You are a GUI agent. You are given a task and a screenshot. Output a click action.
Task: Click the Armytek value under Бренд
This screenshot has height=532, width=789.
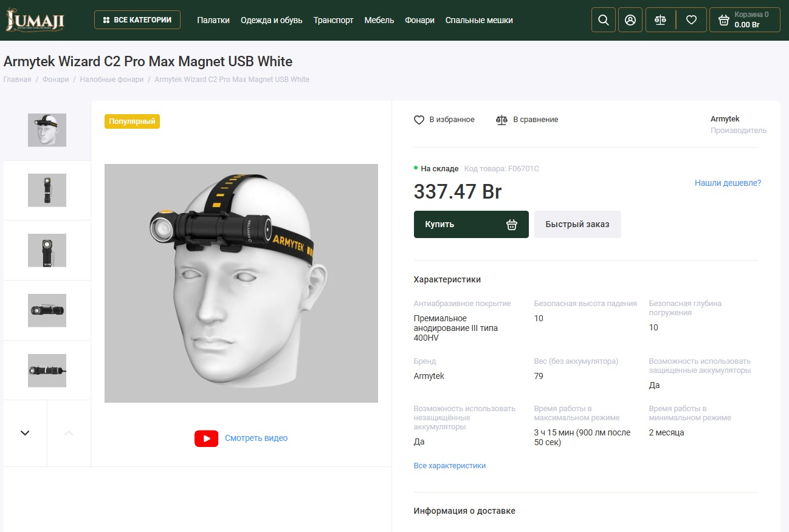[x=429, y=377]
